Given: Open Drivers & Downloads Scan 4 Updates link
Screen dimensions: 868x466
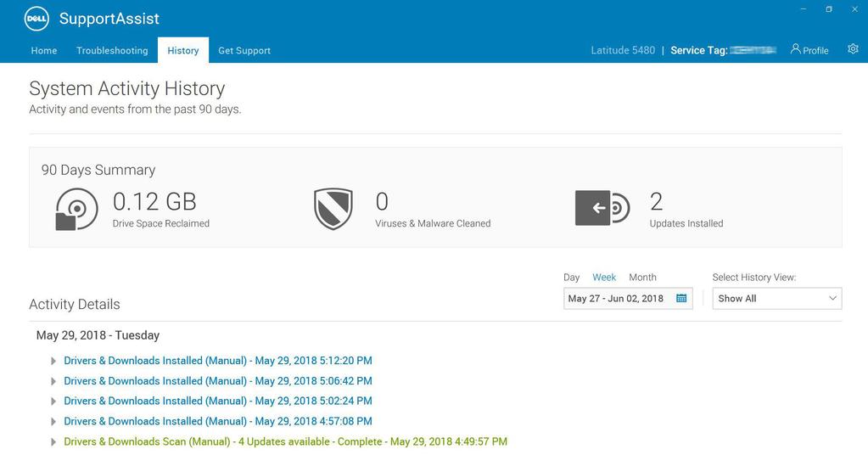Looking at the screenshot, I should pyautogui.click(x=286, y=441).
